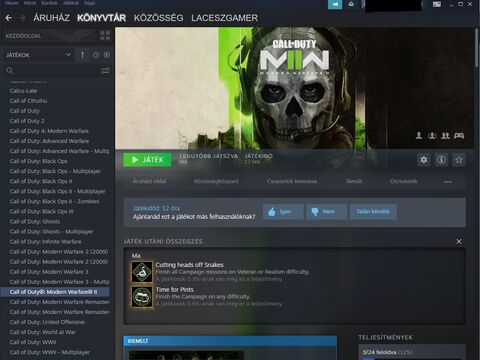Screen dimensions: 480x360
Task: Select Call of Duty 2 in list
Action: coord(27,121)
